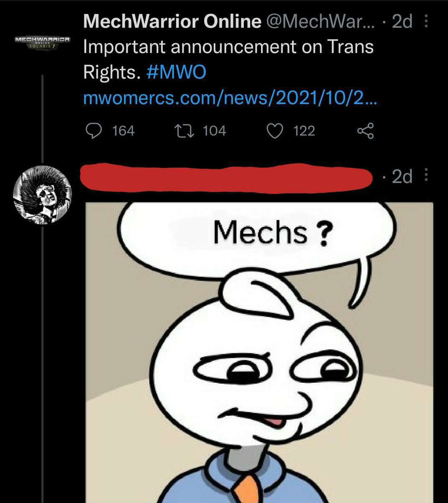Open more options on MechWarrior Online tweet
The height and width of the screenshot is (503, 448).
point(426,21)
